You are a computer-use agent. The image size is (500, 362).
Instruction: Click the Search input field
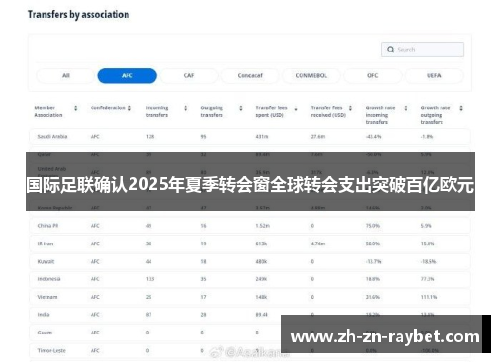click(x=422, y=49)
